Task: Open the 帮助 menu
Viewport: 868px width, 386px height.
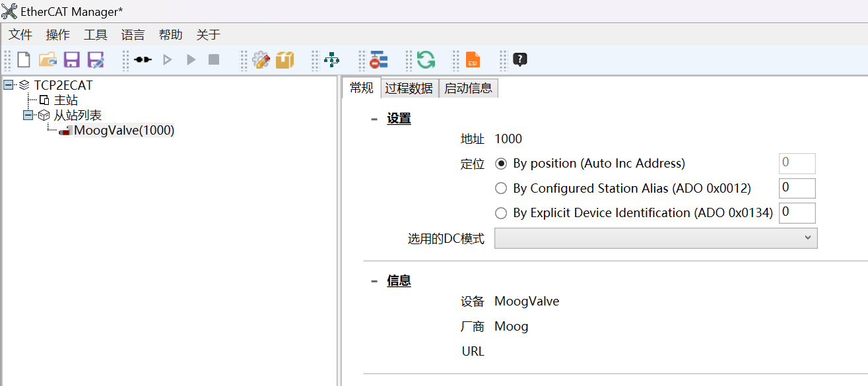Action: [x=171, y=35]
